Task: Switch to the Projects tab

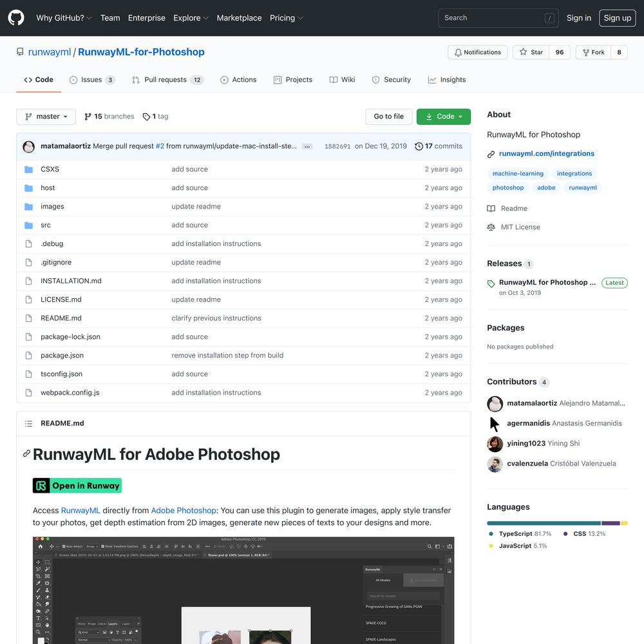Action: pos(293,80)
